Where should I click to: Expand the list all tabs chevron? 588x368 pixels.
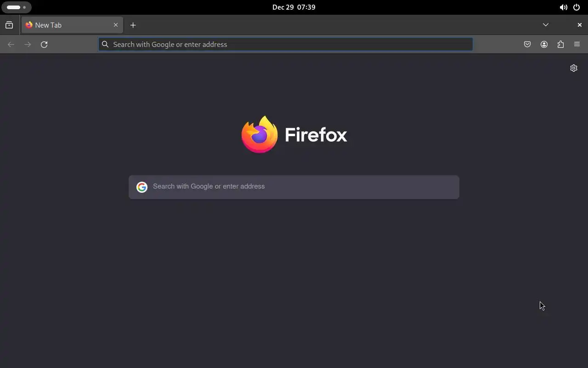click(546, 25)
